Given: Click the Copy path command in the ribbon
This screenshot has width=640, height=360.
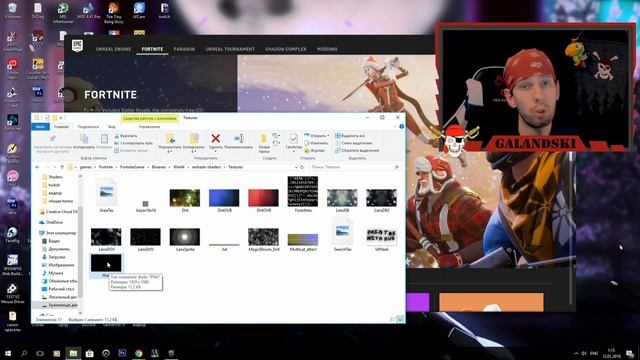Looking at the screenshot, I should click(133, 143).
